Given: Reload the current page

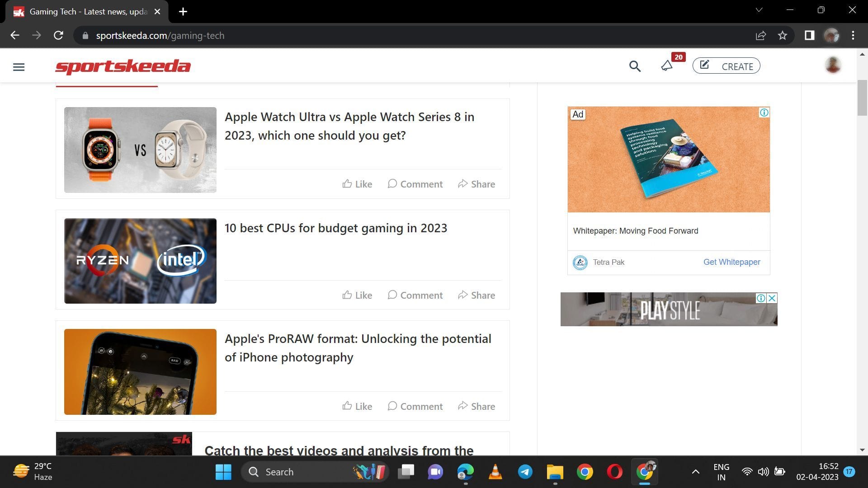Looking at the screenshot, I should [58, 35].
